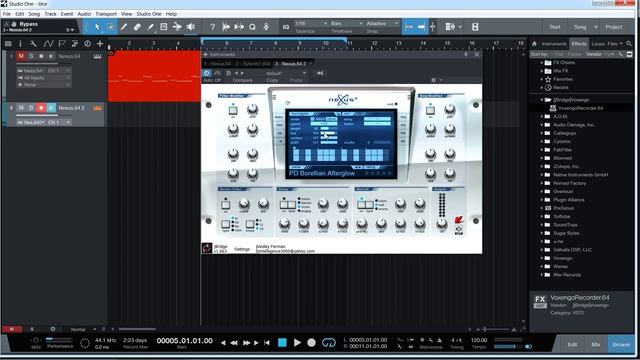Open the instrument editor on Nexus.64 2 track

coord(97,108)
